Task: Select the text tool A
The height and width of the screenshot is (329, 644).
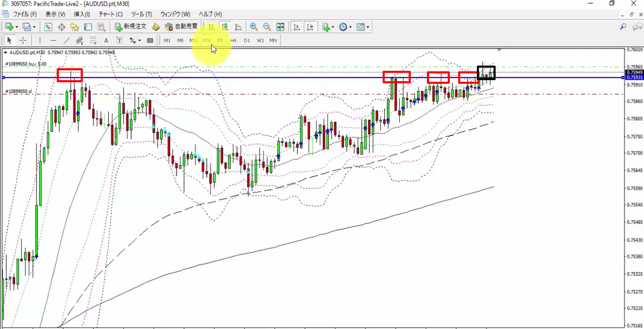Action: (106, 40)
